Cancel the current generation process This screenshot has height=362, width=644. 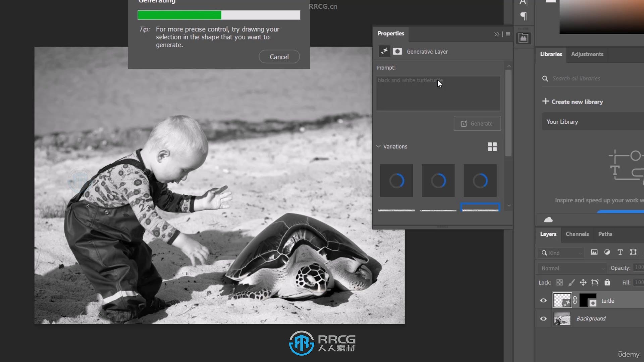pos(279,57)
